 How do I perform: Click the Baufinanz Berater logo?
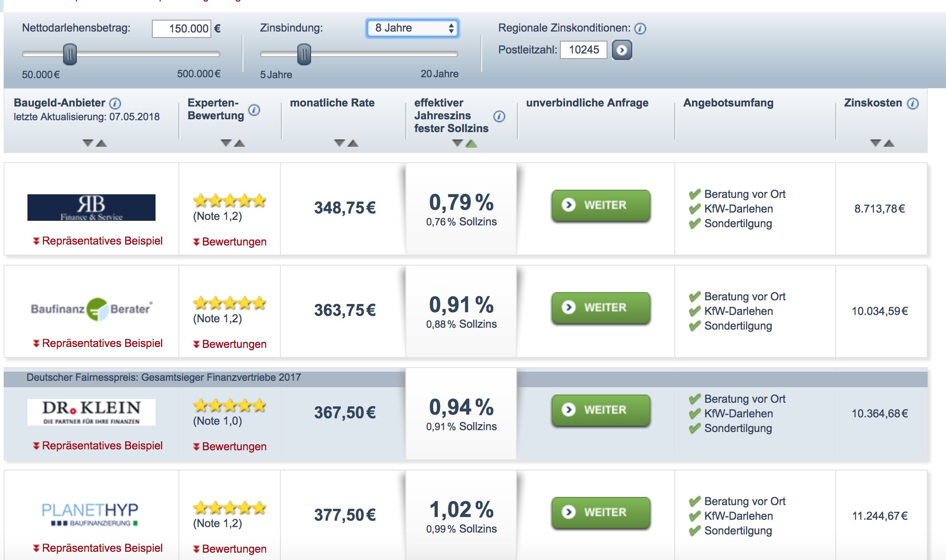coord(91,309)
